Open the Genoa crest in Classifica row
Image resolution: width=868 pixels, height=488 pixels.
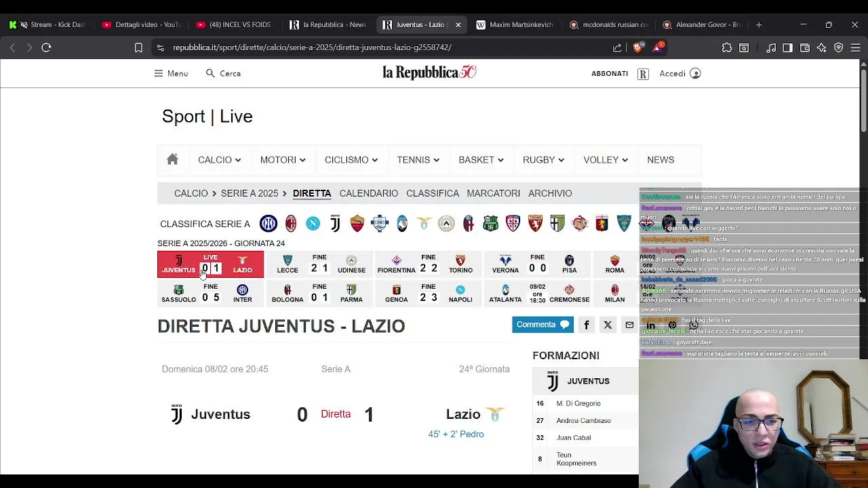coord(602,224)
